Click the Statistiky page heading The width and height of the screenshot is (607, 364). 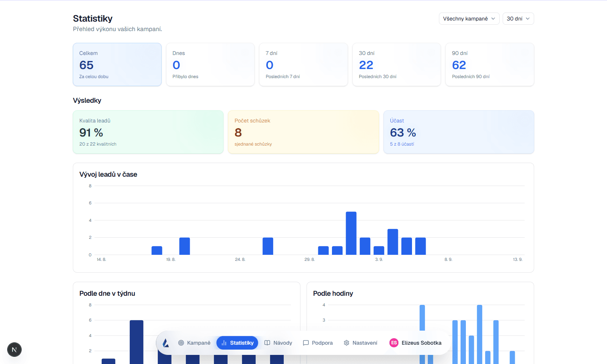point(93,19)
